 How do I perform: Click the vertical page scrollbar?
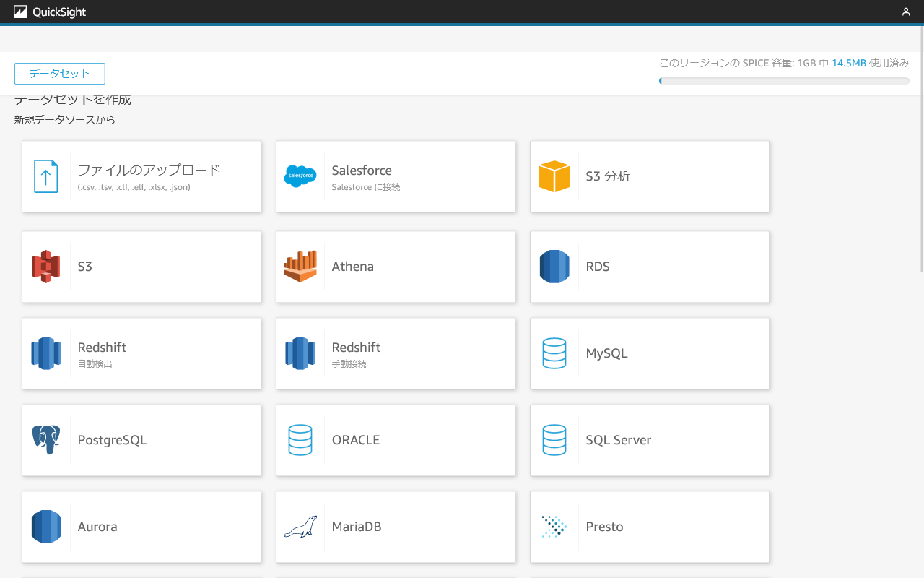[x=921, y=149]
